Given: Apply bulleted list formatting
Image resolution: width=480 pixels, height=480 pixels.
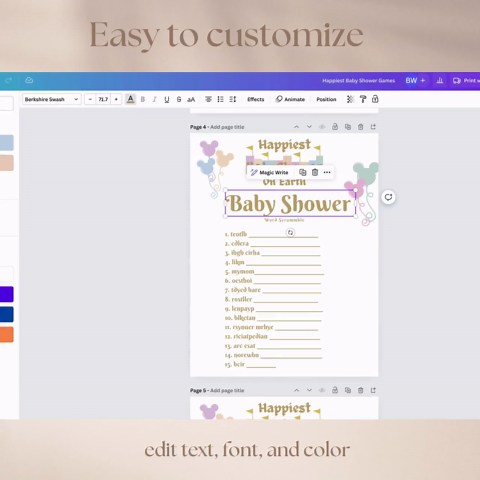Looking at the screenshot, I should click(220, 99).
